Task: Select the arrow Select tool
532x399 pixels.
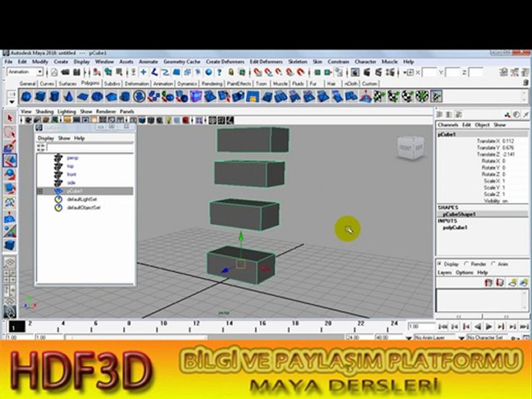Action: click(9, 118)
